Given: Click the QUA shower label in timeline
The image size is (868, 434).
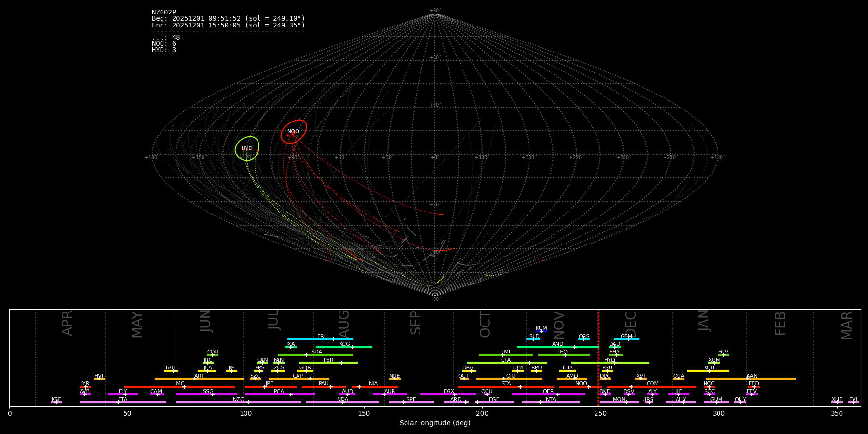Looking at the screenshot, I should (x=679, y=376).
